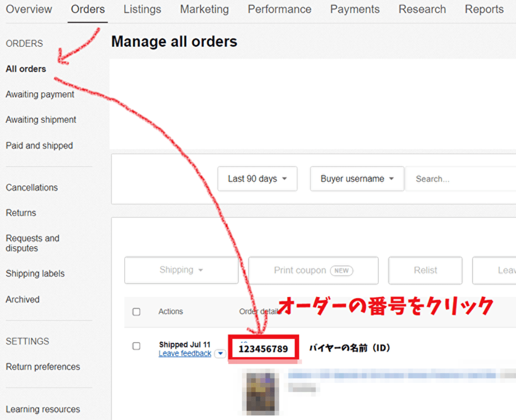Open Requests and disputes
Image resolution: width=516 pixels, height=420 pixels.
point(32,243)
